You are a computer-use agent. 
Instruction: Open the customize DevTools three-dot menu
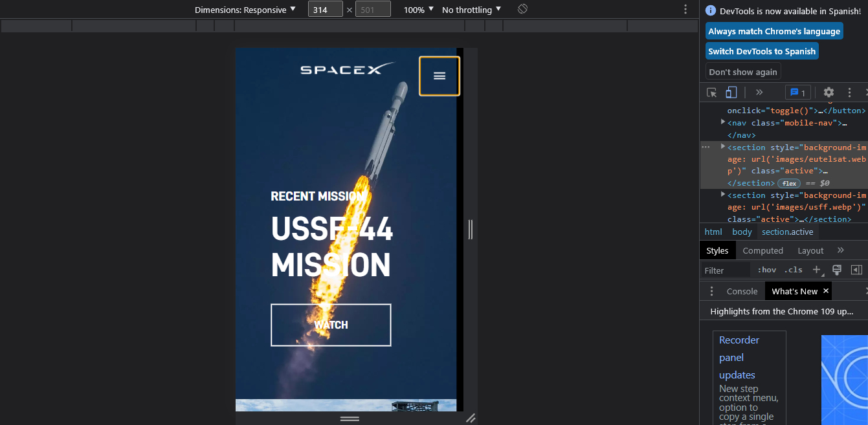tap(850, 92)
